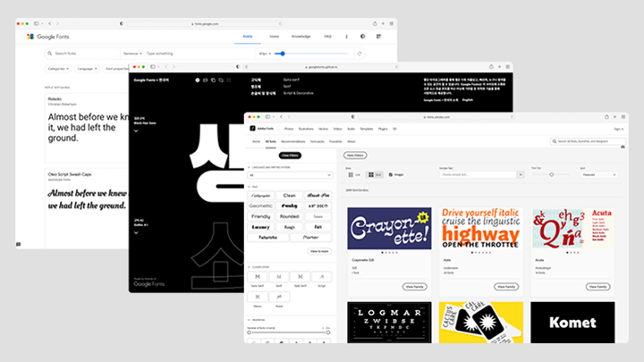644x362 pixels.
Task: Click the search magnifier in Google Fonts search box
Action: pyautogui.click(x=50, y=54)
